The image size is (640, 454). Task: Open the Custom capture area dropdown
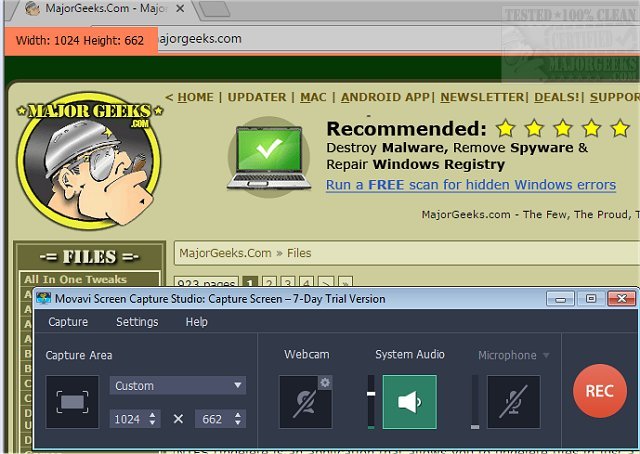(178, 385)
